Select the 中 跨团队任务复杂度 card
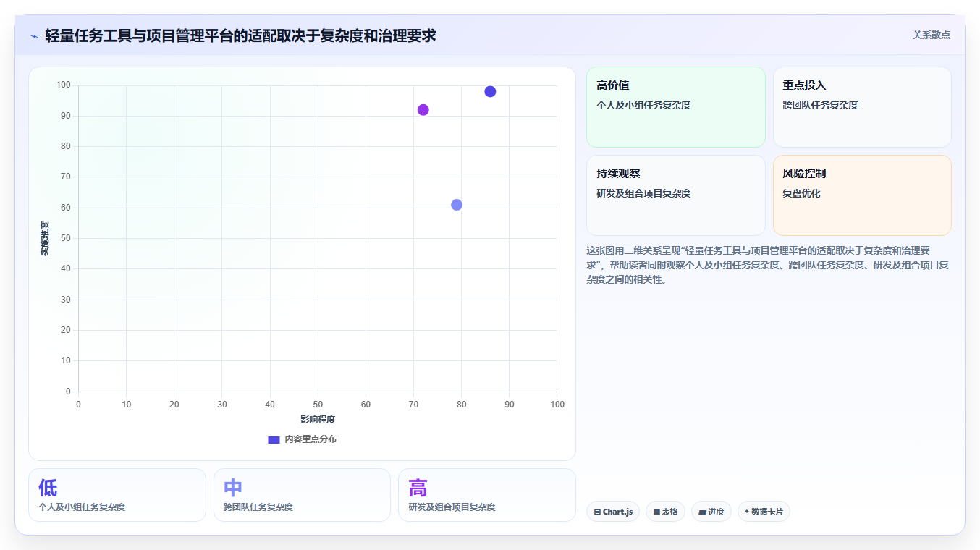Viewport: 980px width, 550px height. tap(302, 495)
